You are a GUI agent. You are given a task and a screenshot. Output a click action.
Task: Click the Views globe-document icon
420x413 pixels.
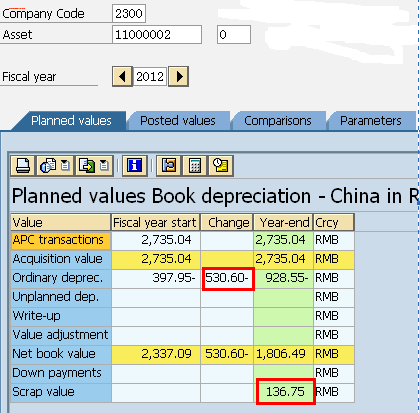48,165
